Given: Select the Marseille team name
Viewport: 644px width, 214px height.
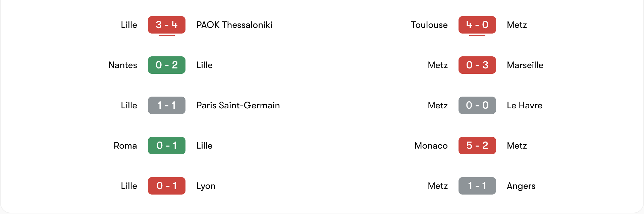Looking at the screenshot, I should tap(525, 65).
